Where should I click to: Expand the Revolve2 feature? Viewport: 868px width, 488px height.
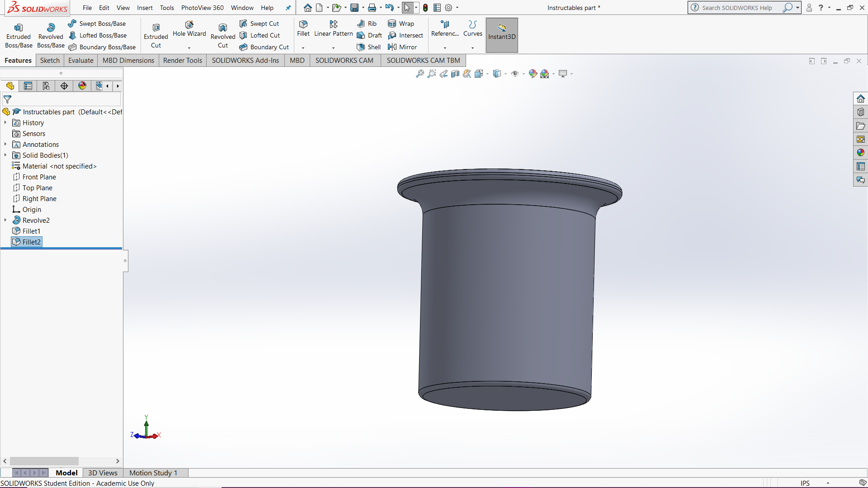pos(5,220)
